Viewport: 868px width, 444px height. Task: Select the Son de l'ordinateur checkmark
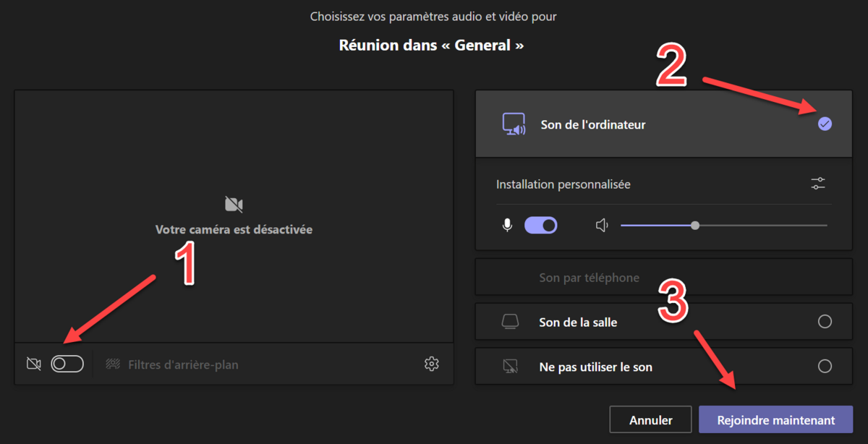[x=825, y=124]
